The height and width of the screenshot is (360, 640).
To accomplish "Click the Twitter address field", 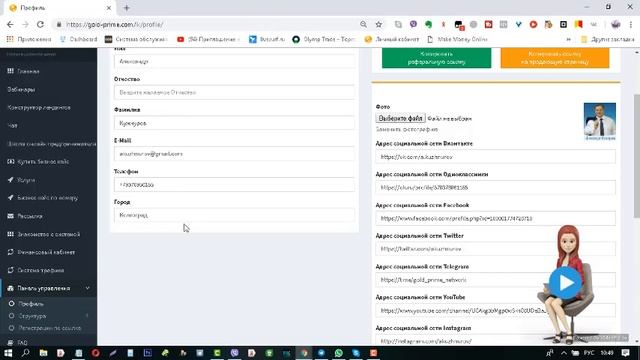I will 496,249.
